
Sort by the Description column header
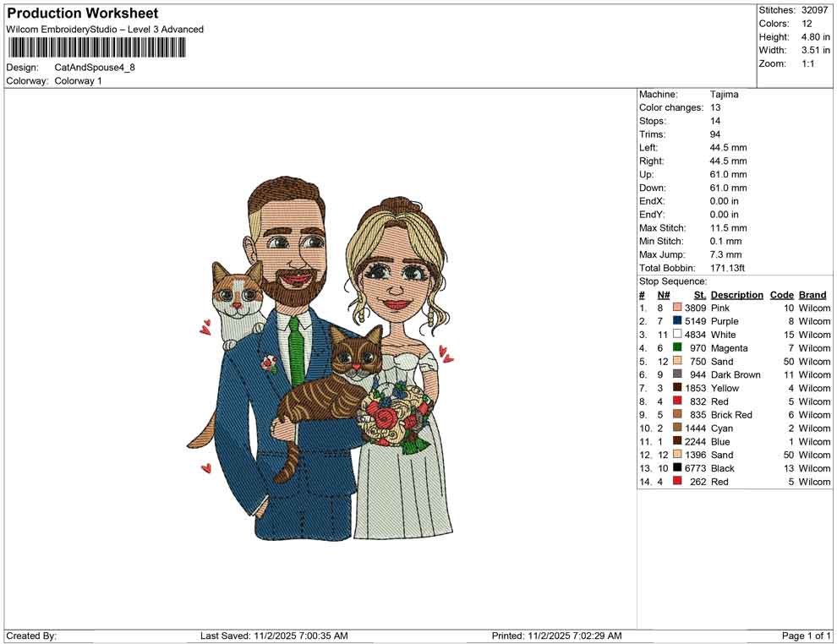click(x=736, y=294)
